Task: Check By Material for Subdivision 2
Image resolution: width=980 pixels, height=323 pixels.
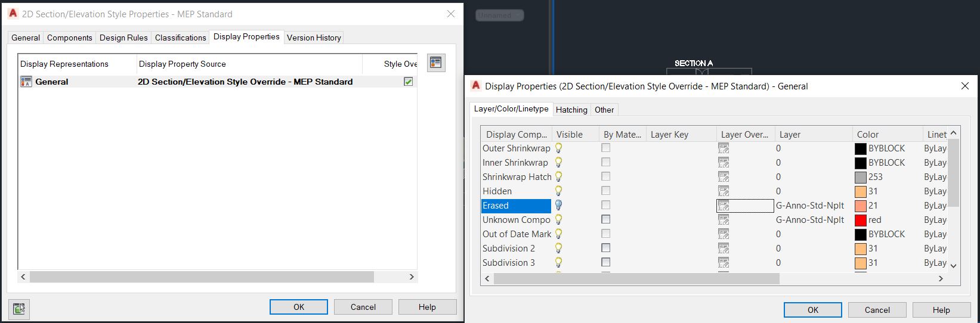Action: tap(606, 248)
